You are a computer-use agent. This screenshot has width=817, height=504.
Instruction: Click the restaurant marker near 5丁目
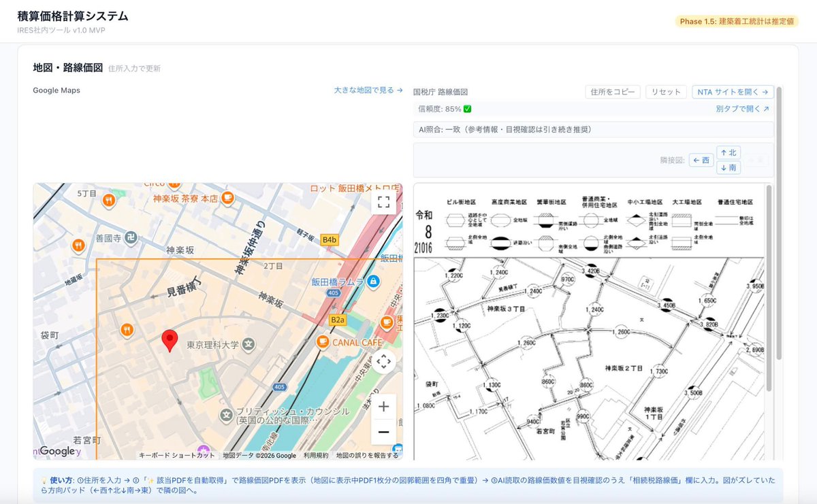(x=109, y=200)
